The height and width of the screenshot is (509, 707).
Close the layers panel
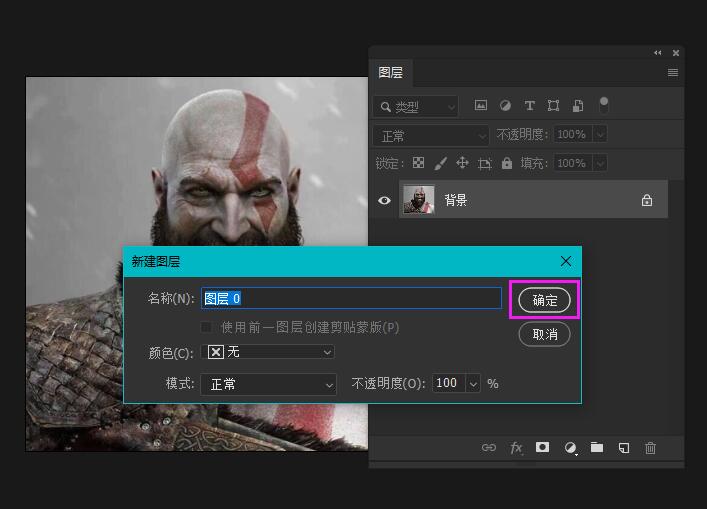tap(676, 53)
